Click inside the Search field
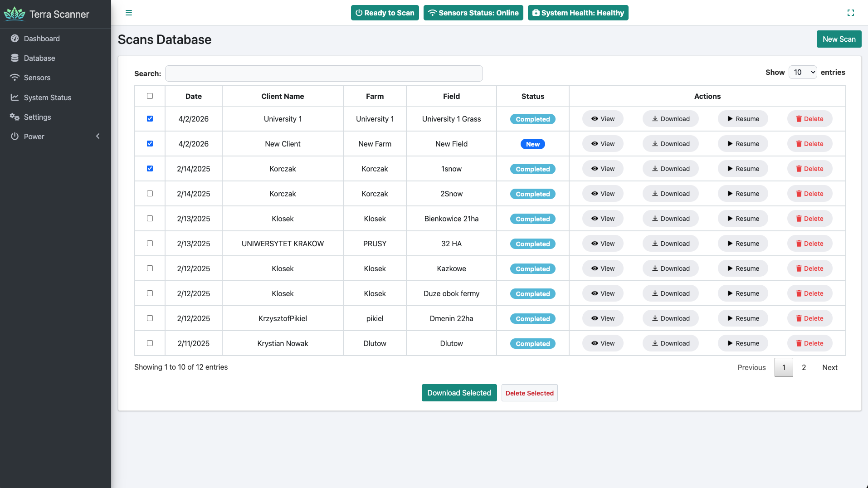Viewport: 868px width, 488px height. 324,73
